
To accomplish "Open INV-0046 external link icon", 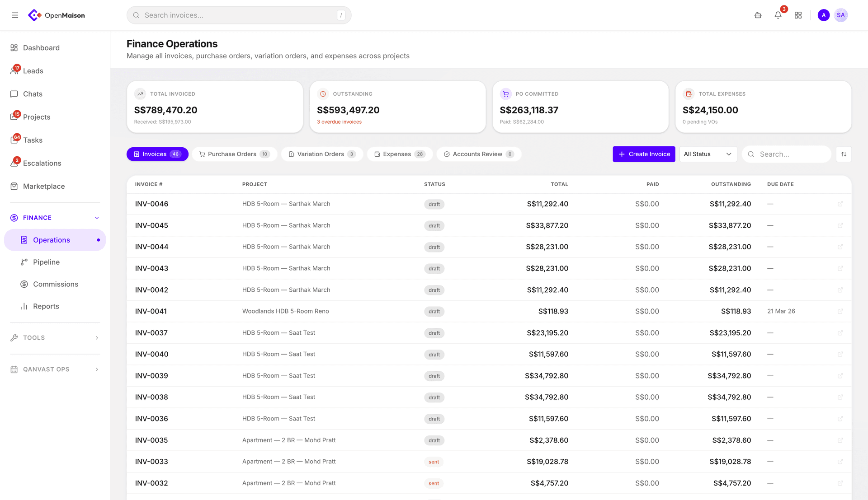I will click(x=840, y=204).
